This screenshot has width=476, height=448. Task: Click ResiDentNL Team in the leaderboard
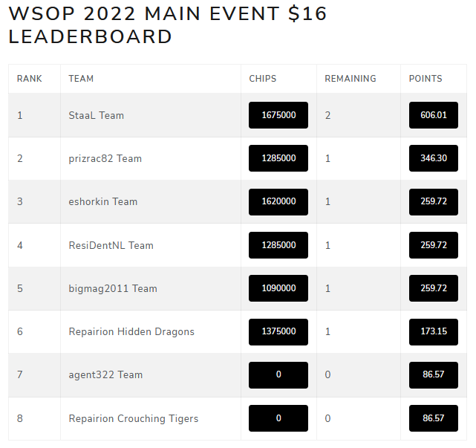pyautogui.click(x=111, y=245)
